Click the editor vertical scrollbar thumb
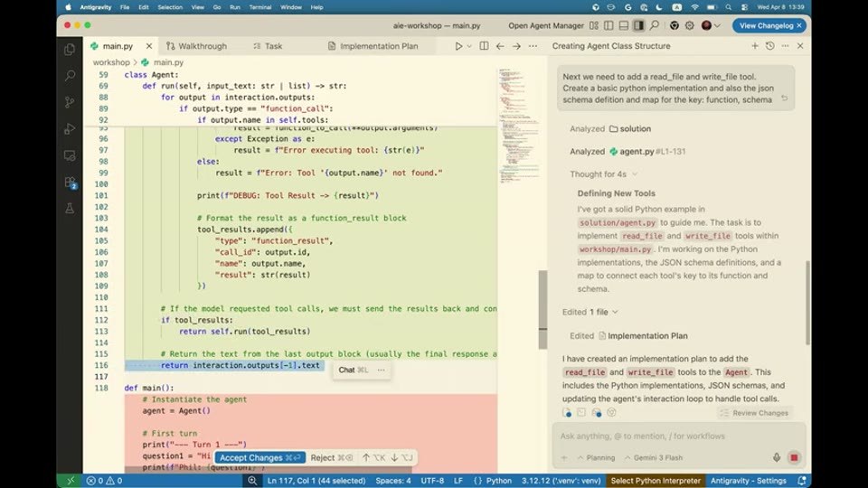 542,309
